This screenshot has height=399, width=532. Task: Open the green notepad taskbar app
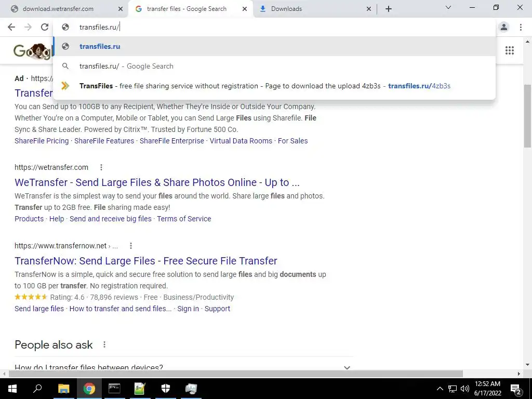(x=140, y=389)
